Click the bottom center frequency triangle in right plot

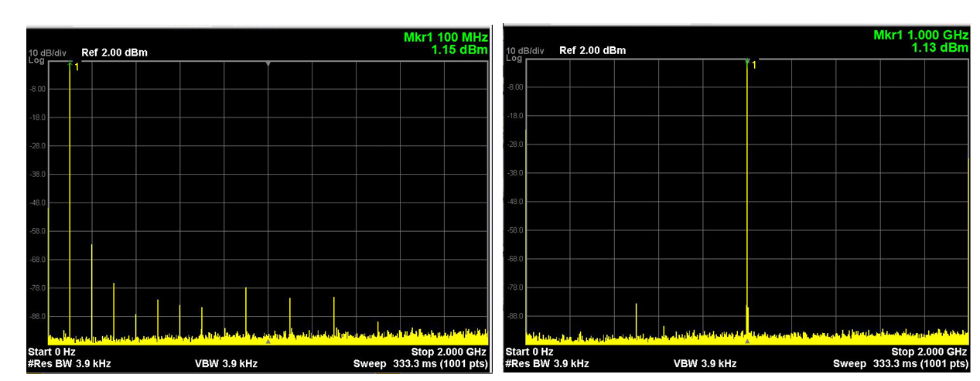point(747,341)
